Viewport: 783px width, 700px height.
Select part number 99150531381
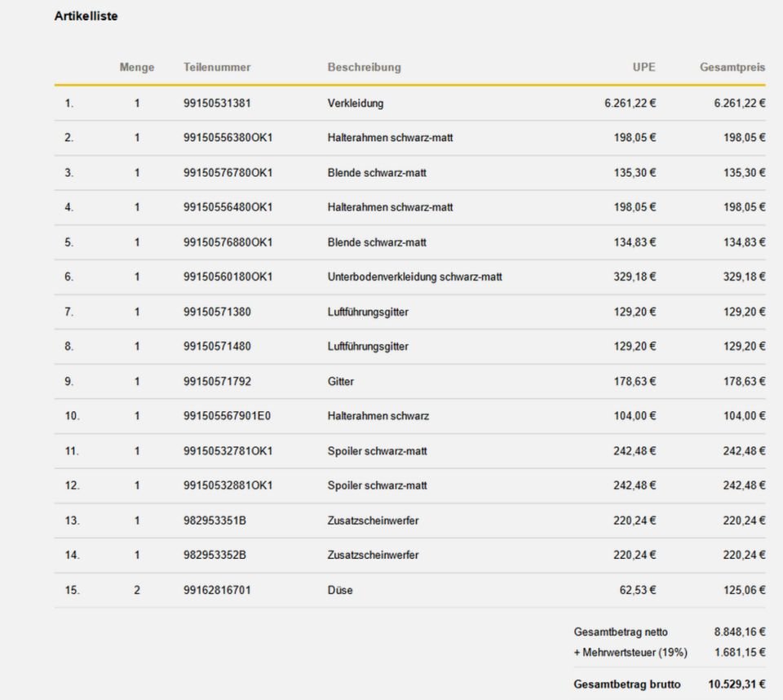click(x=217, y=104)
